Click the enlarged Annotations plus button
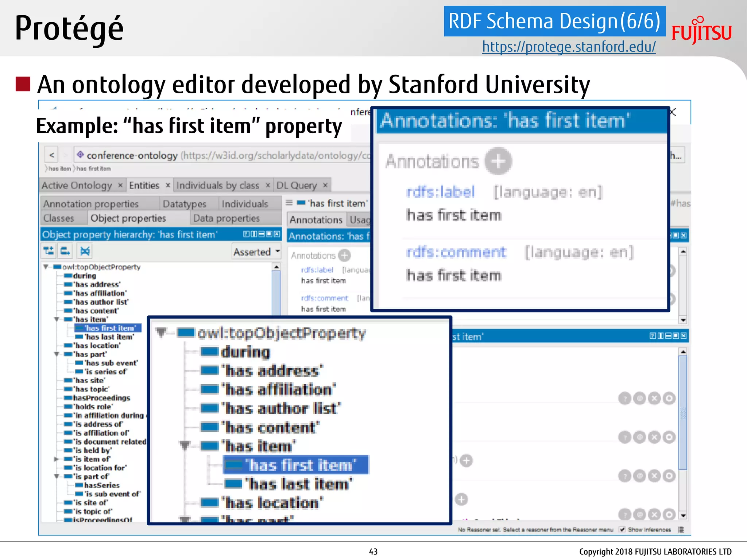 [x=498, y=161]
